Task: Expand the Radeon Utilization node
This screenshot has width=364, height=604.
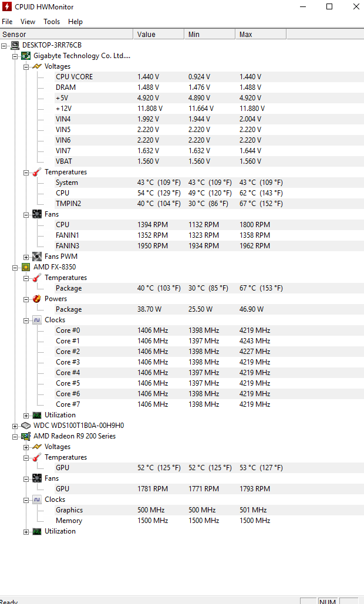Action: pos(26,532)
